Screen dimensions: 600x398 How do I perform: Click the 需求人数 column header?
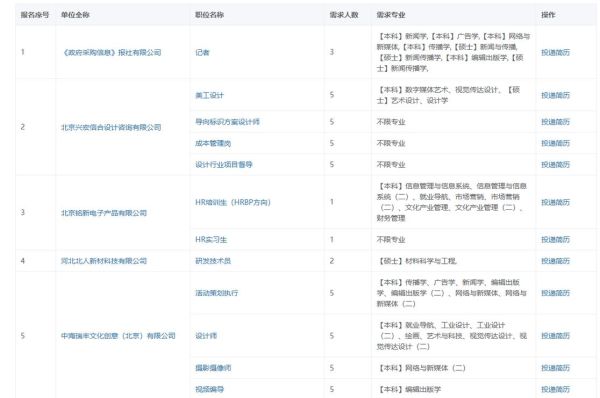tap(344, 15)
